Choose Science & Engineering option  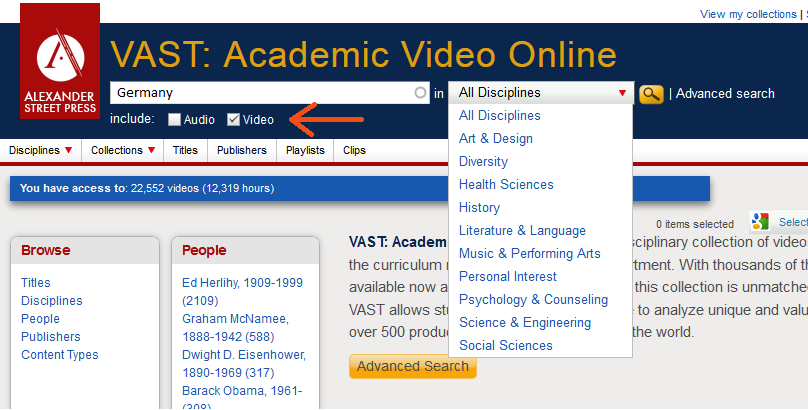[x=524, y=323]
